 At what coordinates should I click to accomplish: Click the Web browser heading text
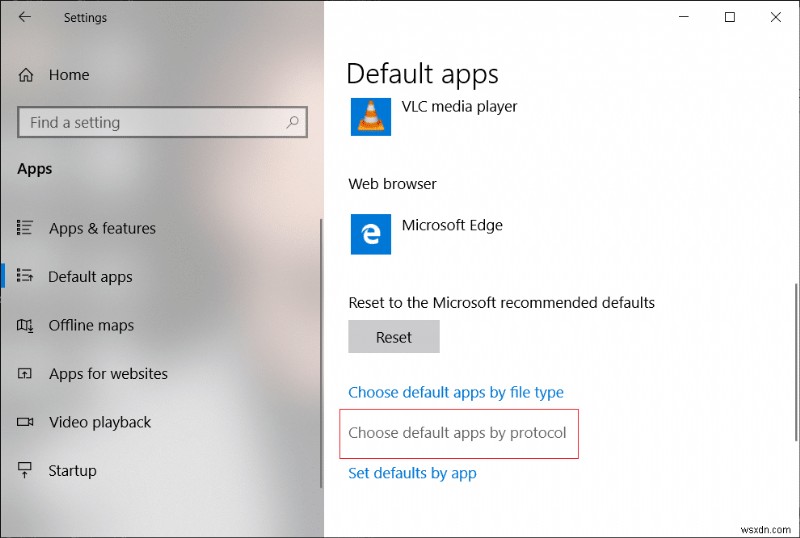pos(392,184)
